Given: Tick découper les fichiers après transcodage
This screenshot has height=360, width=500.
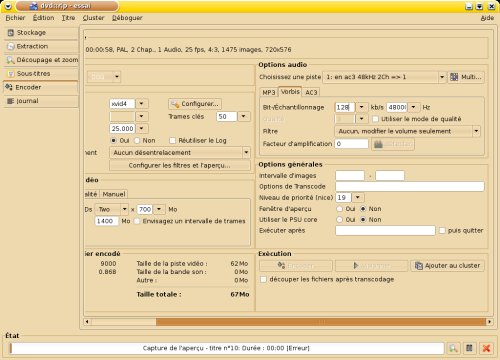Looking at the screenshot, I should click(263, 279).
